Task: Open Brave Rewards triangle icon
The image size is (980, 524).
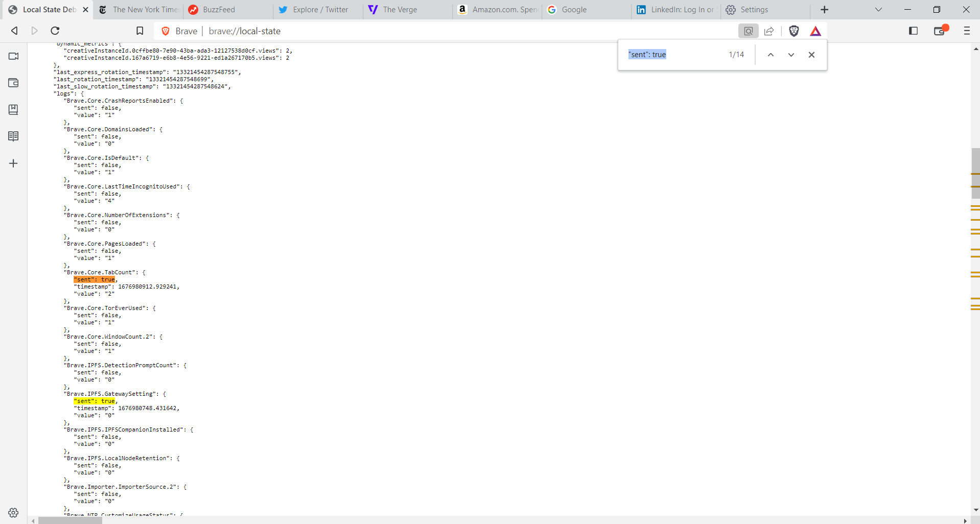Action: [x=815, y=31]
